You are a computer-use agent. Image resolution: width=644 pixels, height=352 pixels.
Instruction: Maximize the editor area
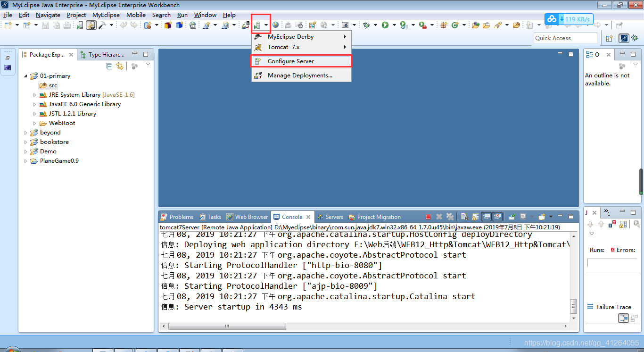571,54
